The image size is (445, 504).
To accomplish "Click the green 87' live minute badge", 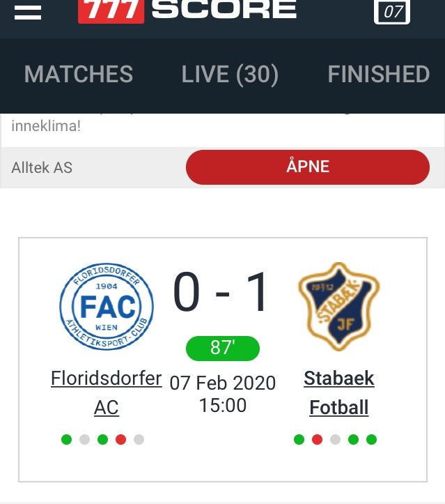I will click(223, 349).
